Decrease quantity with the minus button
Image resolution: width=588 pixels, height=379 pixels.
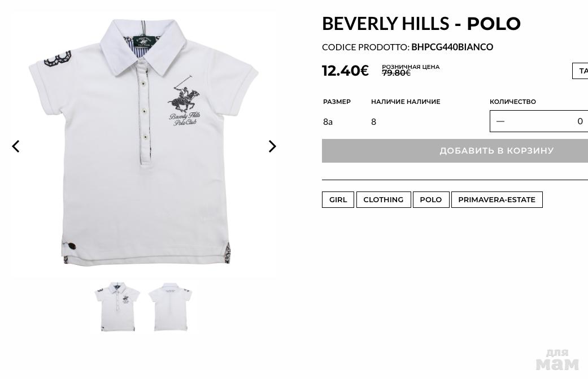500,121
